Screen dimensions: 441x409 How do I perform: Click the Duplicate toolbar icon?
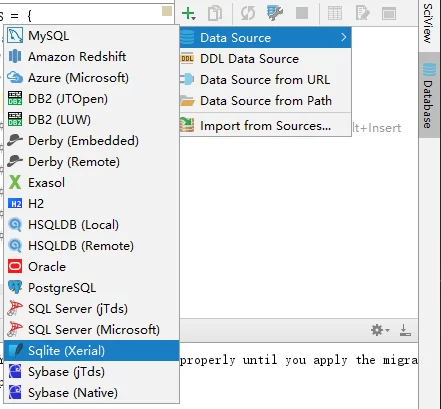click(x=215, y=13)
